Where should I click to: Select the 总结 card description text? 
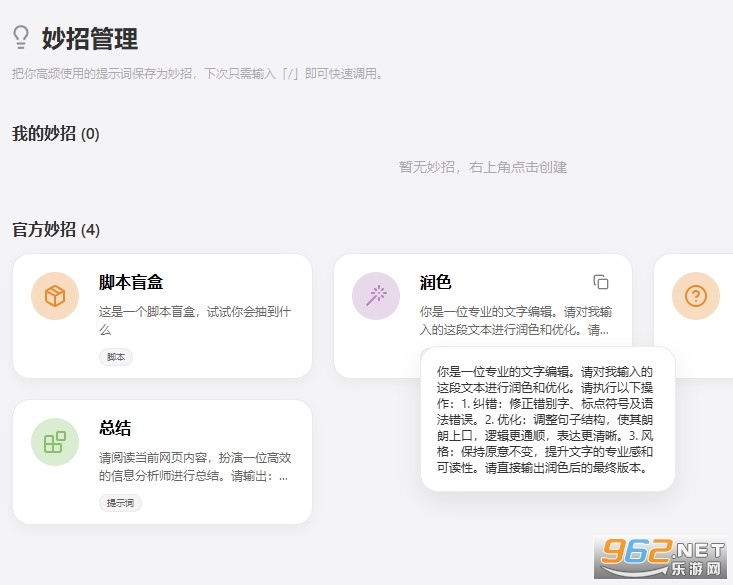(195, 467)
